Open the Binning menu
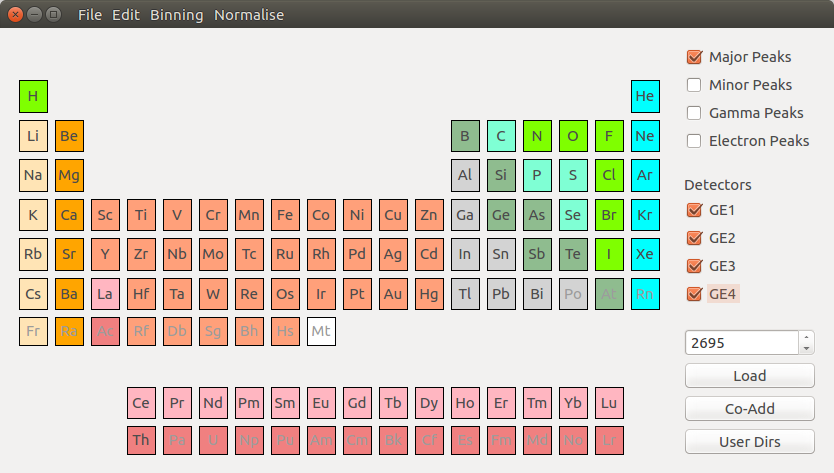The width and height of the screenshot is (834, 473). pyautogui.click(x=176, y=15)
